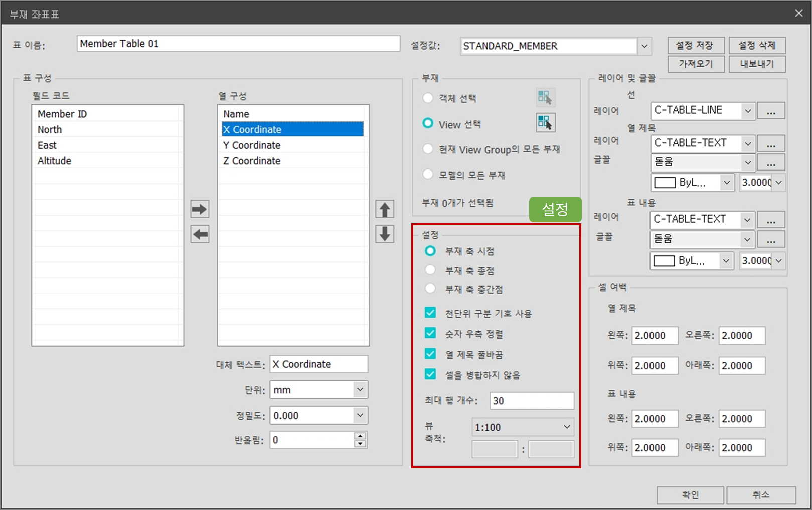Click the 확인 button
This screenshot has height=510, width=812.
(690, 495)
